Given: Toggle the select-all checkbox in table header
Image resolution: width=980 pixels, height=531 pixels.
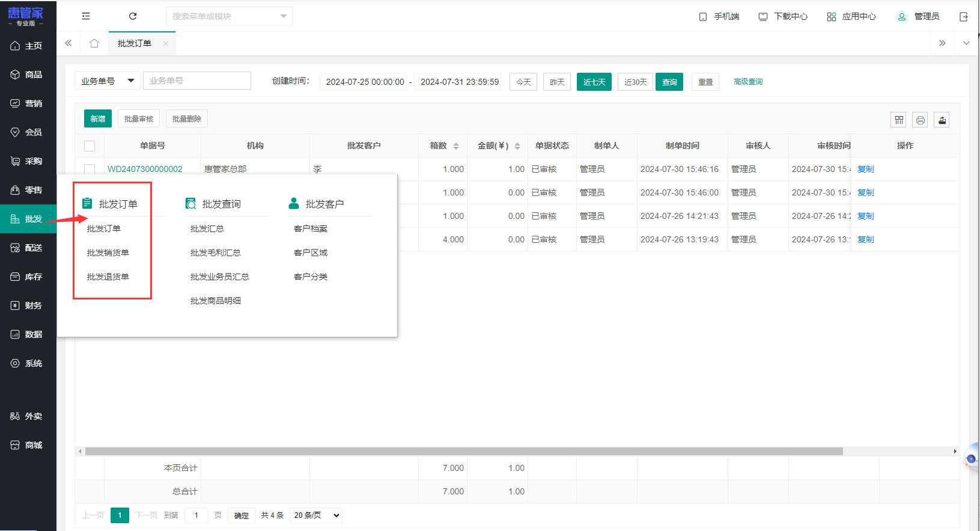Looking at the screenshot, I should coord(90,146).
